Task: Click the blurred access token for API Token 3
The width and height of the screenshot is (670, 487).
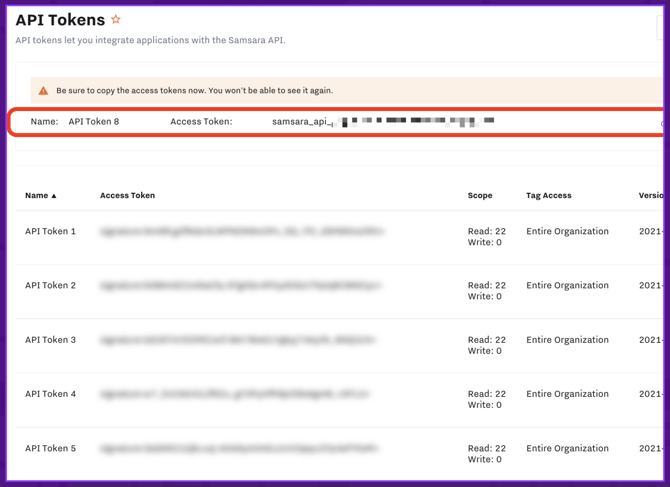Action: [238, 340]
